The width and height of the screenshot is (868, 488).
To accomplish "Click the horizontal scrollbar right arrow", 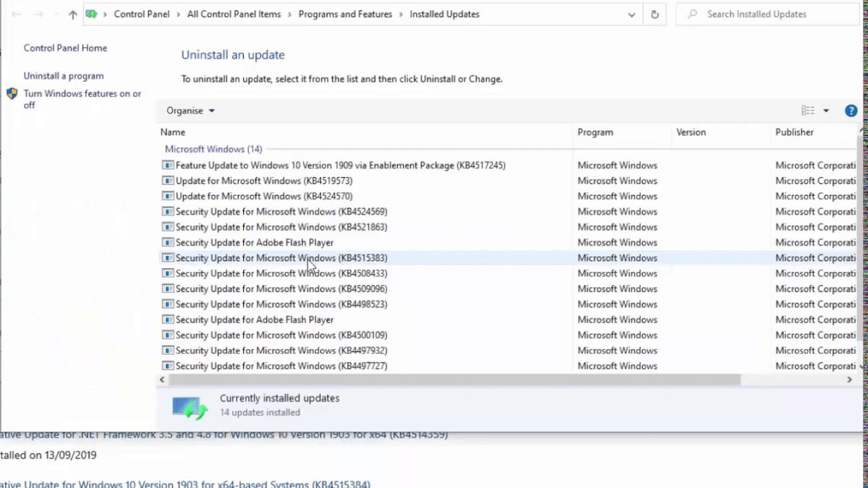I will (x=849, y=380).
